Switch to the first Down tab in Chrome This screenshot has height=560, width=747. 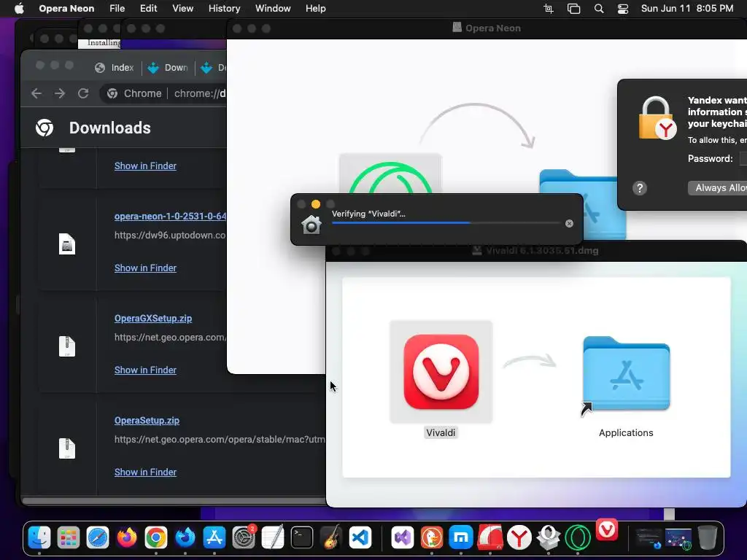pos(168,68)
